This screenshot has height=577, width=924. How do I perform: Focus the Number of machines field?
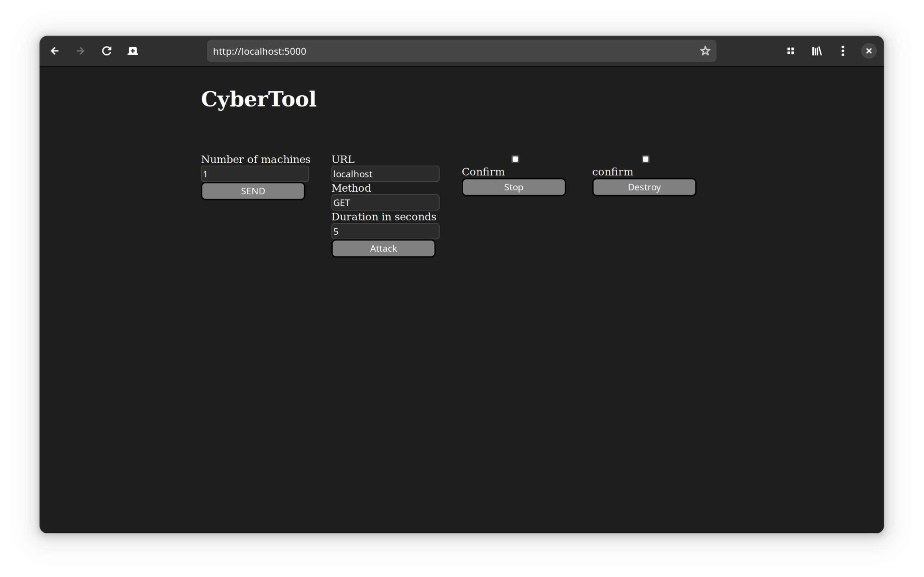pyautogui.click(x=255, y=174)
